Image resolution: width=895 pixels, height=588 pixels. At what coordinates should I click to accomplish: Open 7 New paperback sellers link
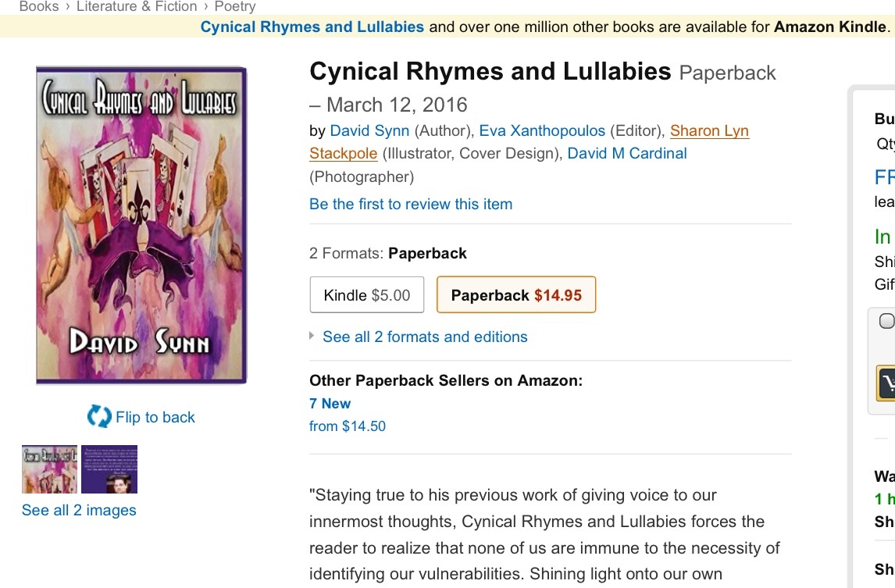tap(330, 403)
